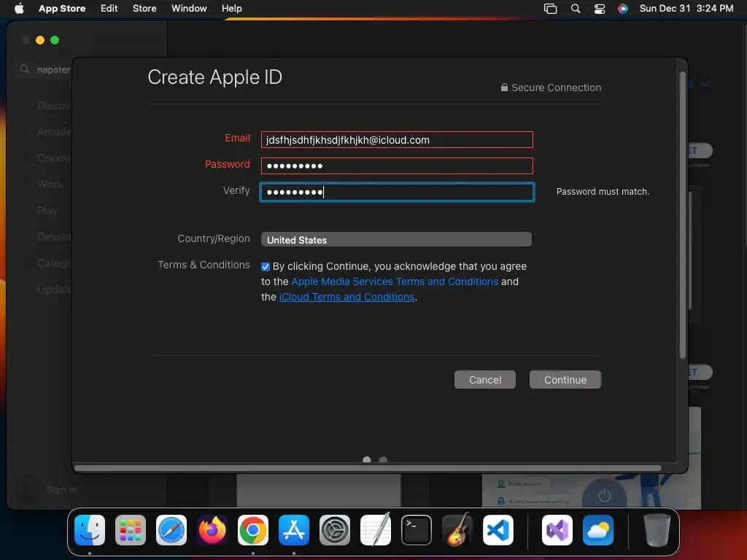This screenshot has height=560, width=747.
Task: Open the App Store menu
Action: pos(62,8)
